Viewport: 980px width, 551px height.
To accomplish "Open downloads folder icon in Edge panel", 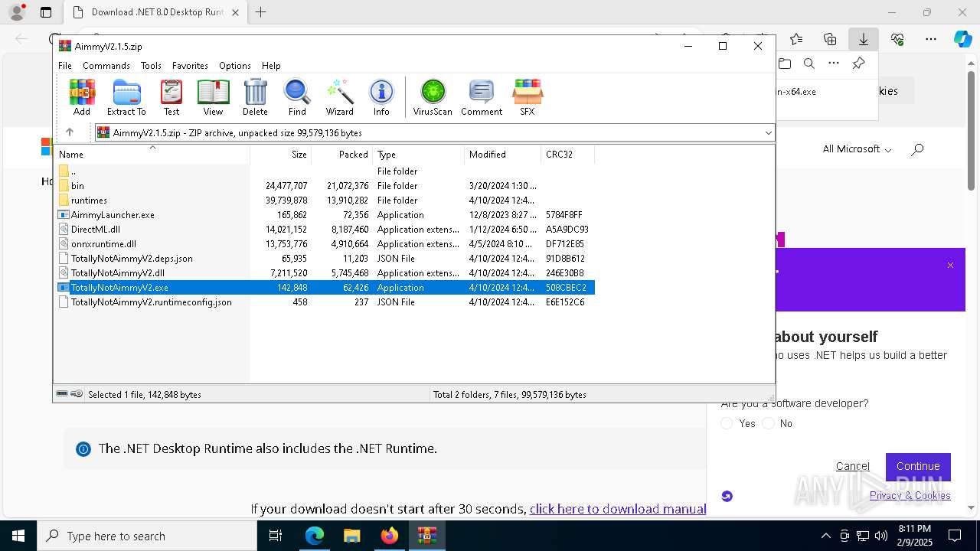I will tap(784, 64).
